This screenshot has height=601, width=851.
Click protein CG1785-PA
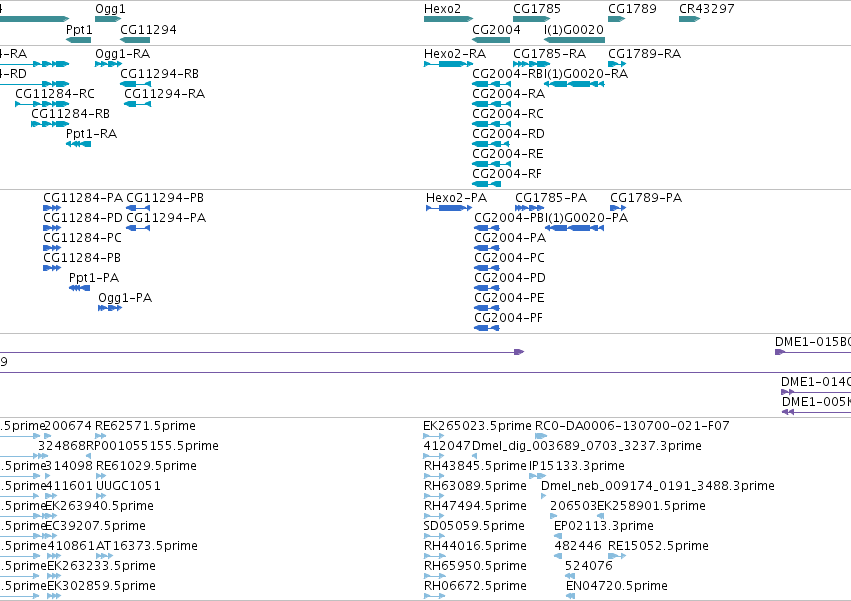(x=530, y=208)
